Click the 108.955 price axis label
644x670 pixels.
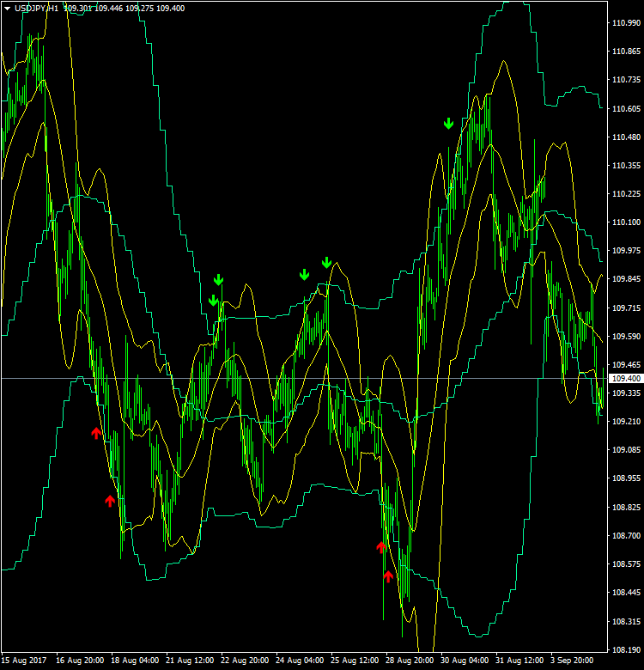point(626,478)
